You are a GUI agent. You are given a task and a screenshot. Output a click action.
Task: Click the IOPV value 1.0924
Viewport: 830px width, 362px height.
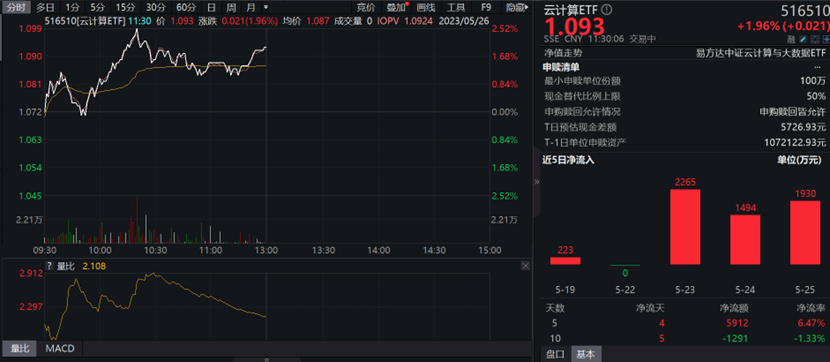click(x=419, y=21)
